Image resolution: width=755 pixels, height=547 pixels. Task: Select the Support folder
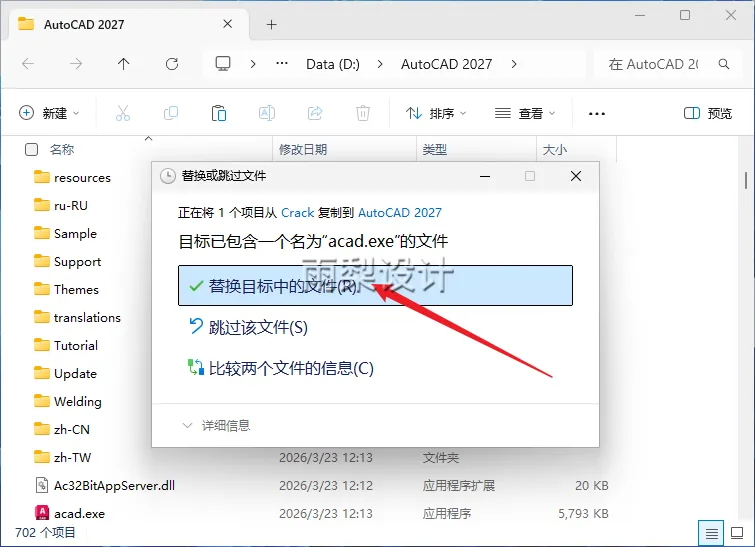click(x=77, y=261)
